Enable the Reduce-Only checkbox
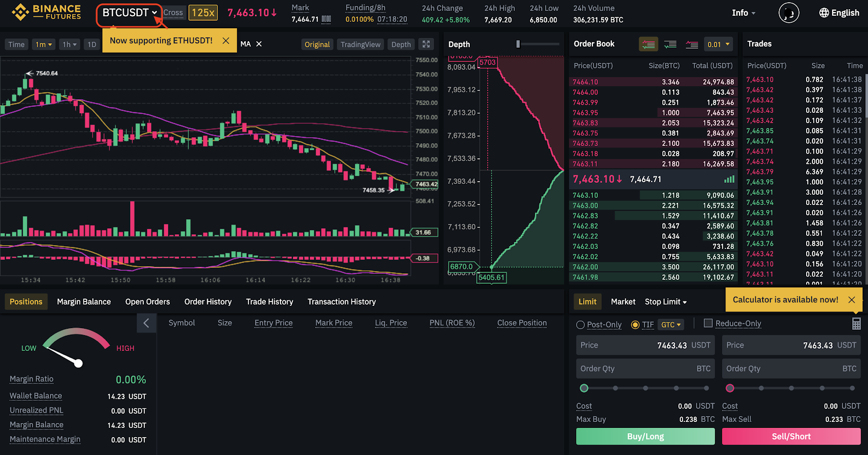 708,323
